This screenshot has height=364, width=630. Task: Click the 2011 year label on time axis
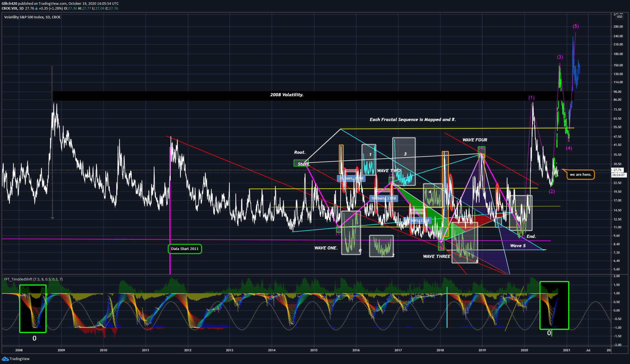(x=146, y=350)
